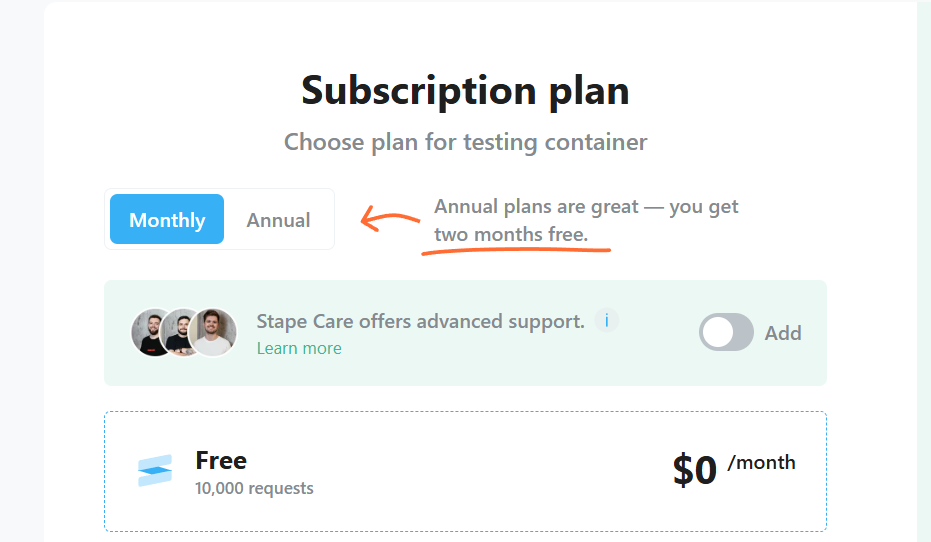The width and height of the screenshot is (931, 542).
Task: Click the Subscription plan heading
Action: coord(465,90)
